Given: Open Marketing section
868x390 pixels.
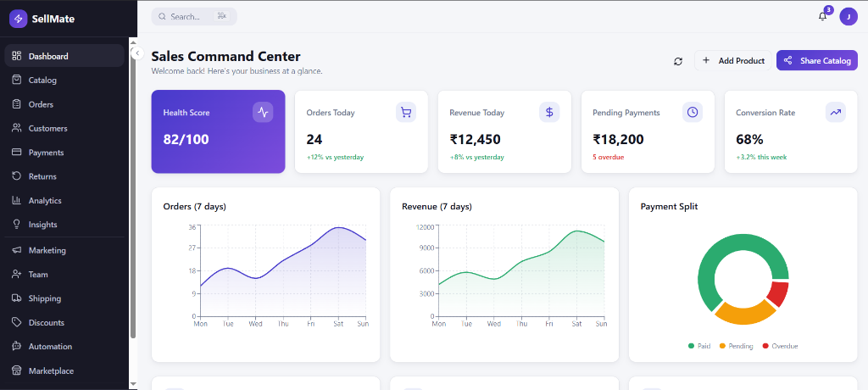Looking at the screenshot, I should (64, 250).
